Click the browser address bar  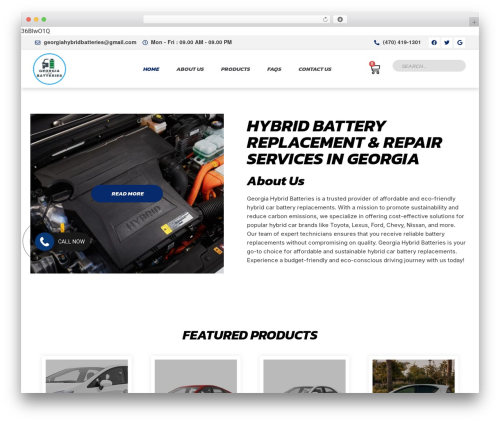237,19
